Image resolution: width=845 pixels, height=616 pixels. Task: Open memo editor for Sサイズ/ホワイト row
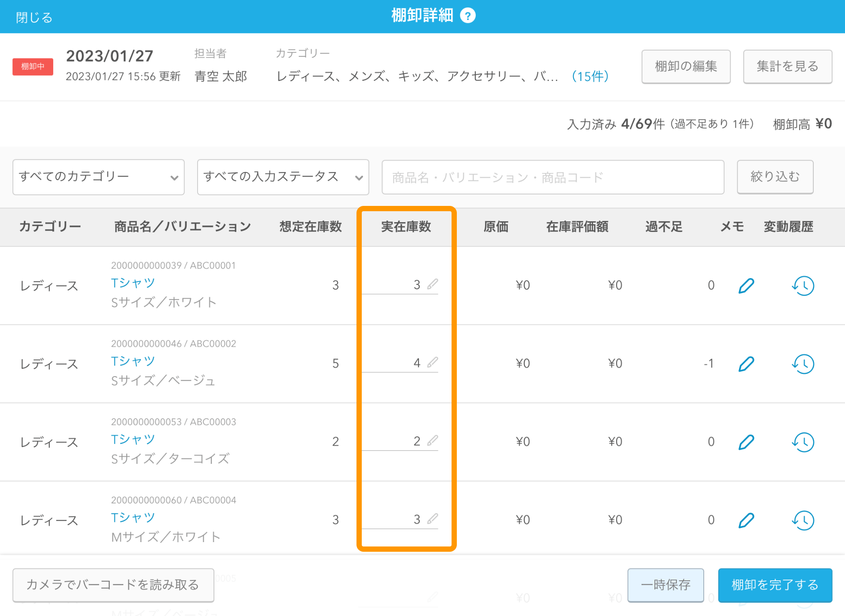(x=746, y=286)
